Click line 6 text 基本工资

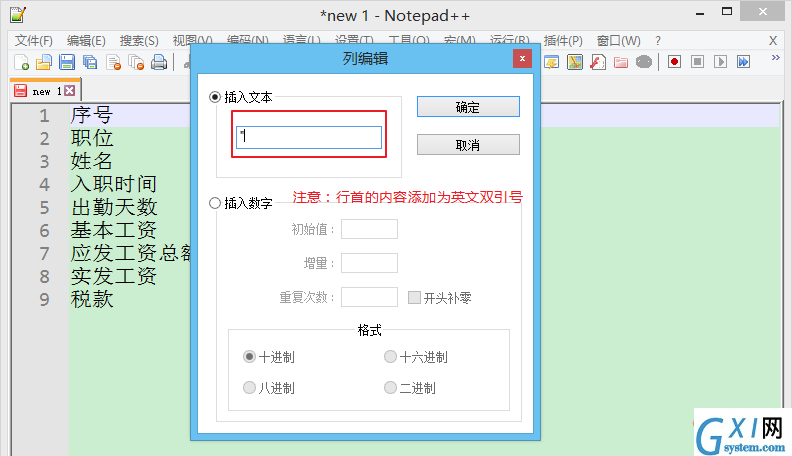[x=114, y=230]
